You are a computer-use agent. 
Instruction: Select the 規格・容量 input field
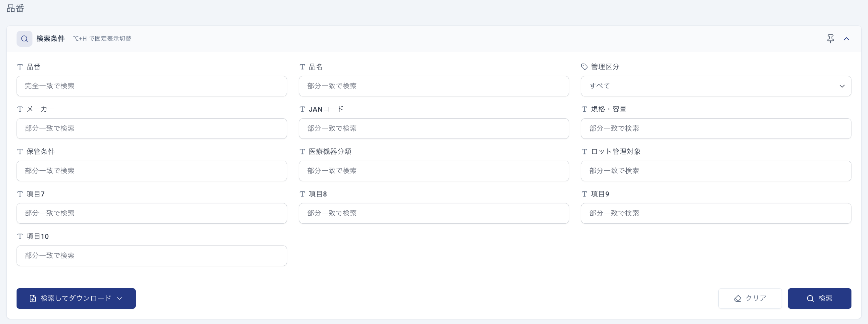716,129
